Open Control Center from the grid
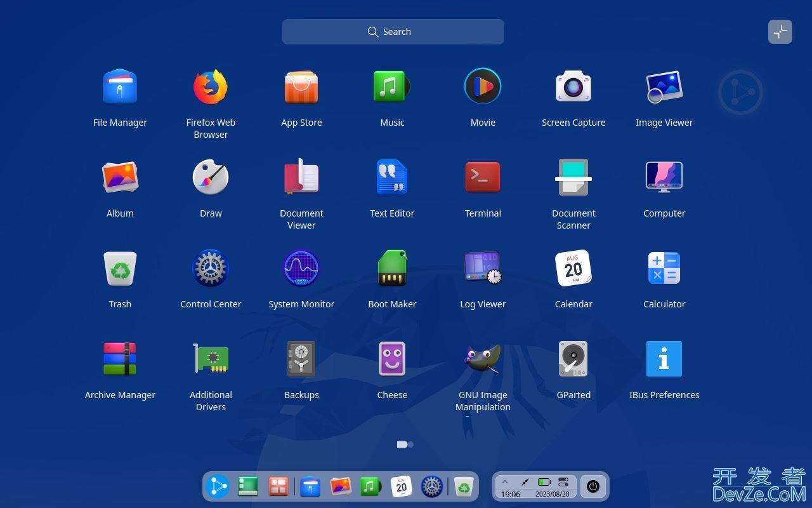Screen dimensions: 812x508 pyautogui.click(x=211, y=268)
